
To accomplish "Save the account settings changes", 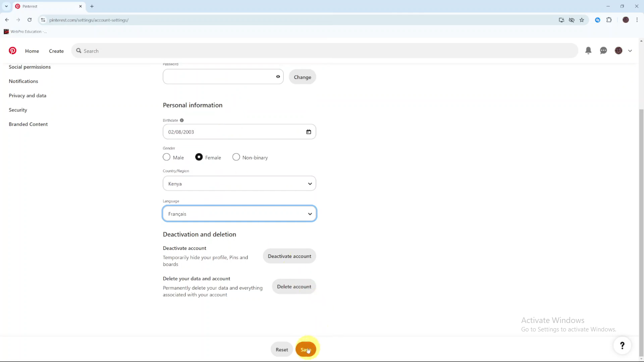I will click(305, 350).
